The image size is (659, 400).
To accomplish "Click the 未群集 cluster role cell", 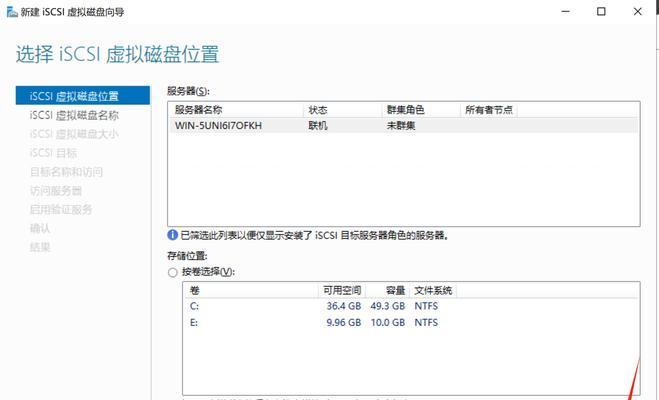I will (x=401, y=125).
